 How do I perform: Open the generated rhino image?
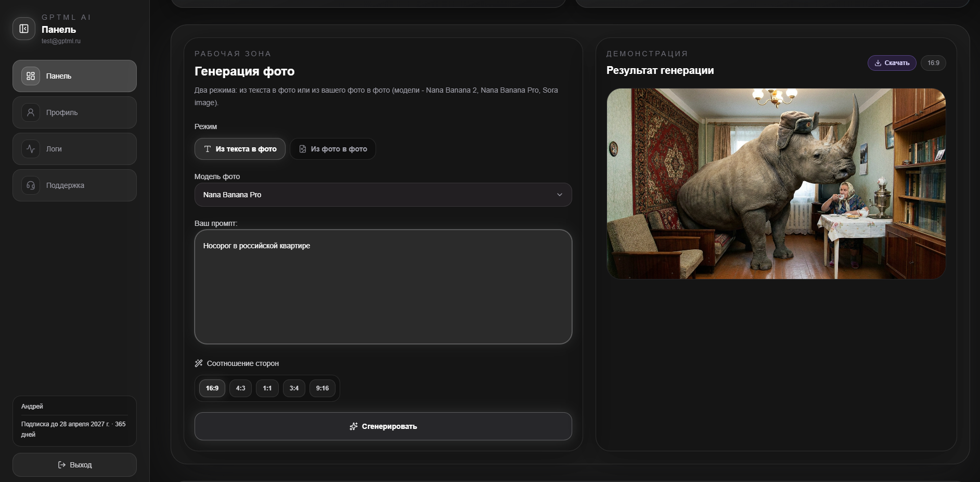click(x=776, y=184)
